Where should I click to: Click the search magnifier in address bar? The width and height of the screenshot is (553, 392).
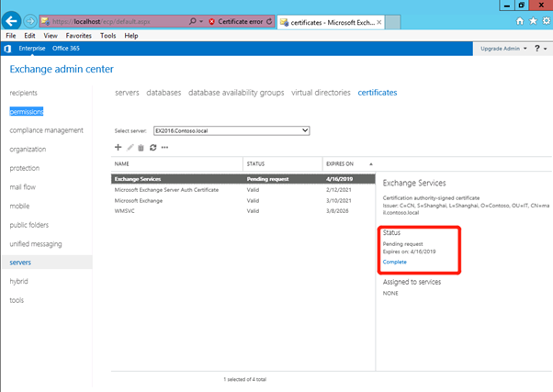[192, 21]
